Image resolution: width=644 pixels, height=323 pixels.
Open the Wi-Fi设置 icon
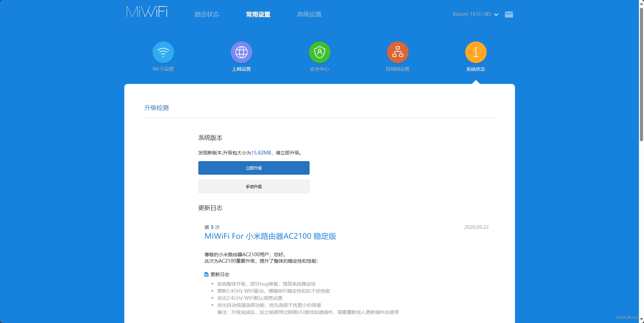pyautogui.click(x=163, y=52)
